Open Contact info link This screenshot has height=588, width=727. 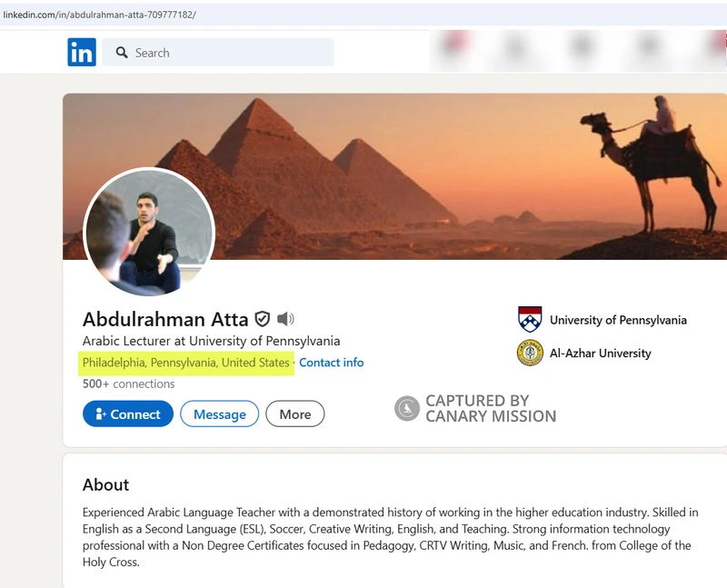pos(331,363)
